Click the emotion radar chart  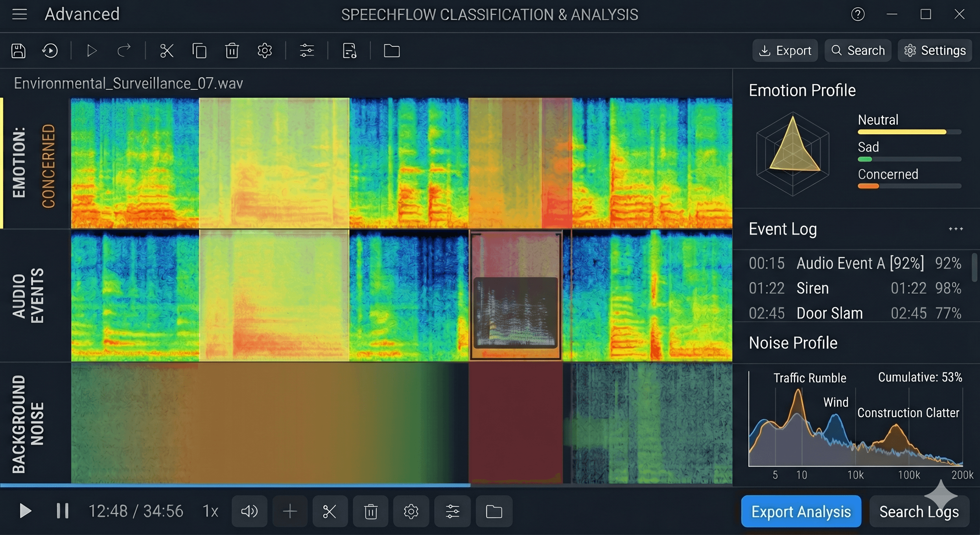793,154
